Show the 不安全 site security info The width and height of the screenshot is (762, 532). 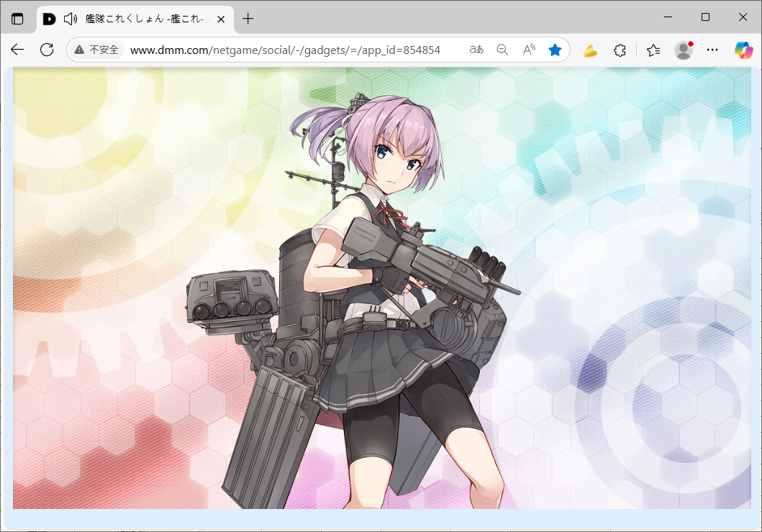tap(96, 50)
